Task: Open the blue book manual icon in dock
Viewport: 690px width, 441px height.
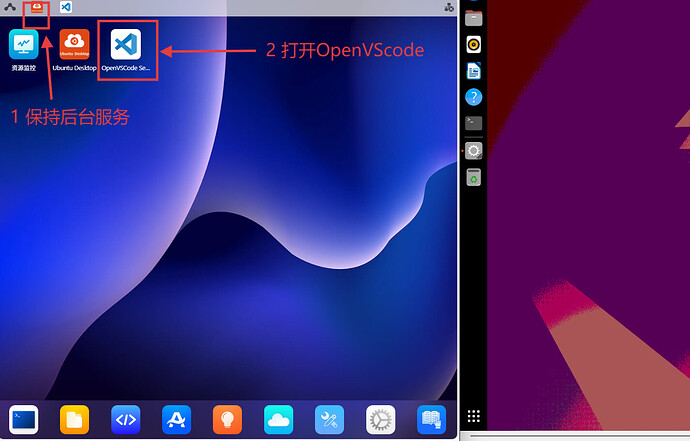Action: 431,419
